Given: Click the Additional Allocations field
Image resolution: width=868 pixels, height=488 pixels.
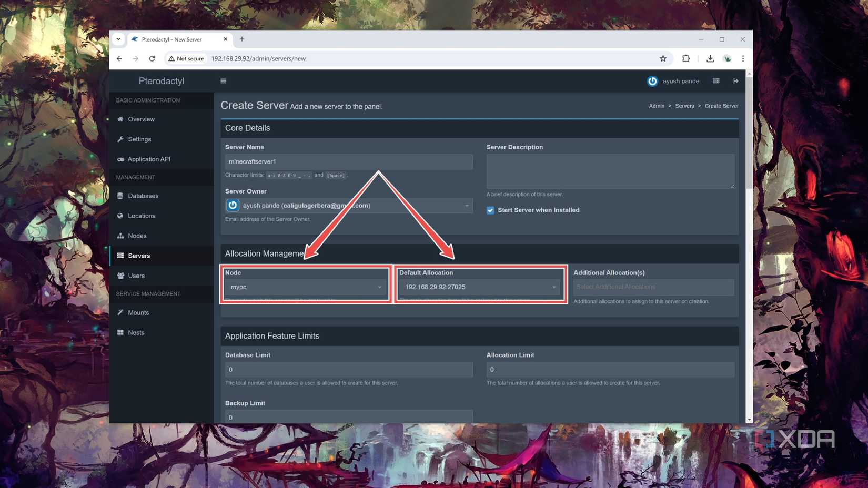Looking at the screenshot, I should [x=653, y=287].
